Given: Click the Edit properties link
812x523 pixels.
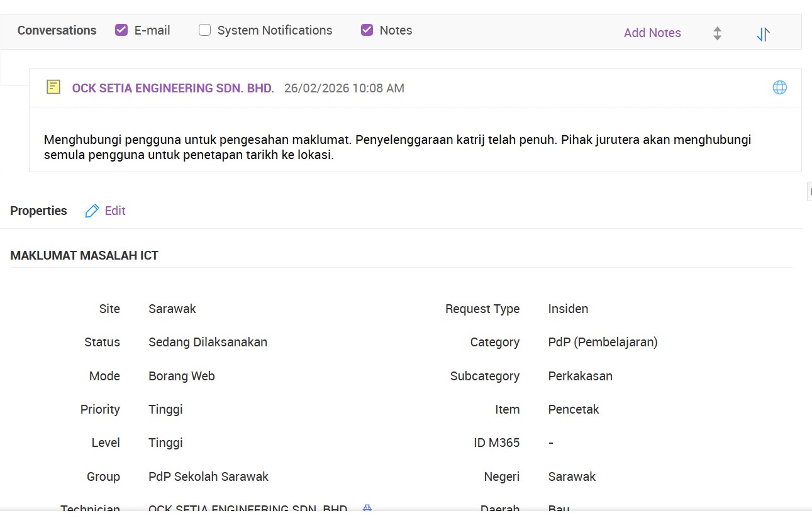Looking at the screenshot, I should coord(115,211).
